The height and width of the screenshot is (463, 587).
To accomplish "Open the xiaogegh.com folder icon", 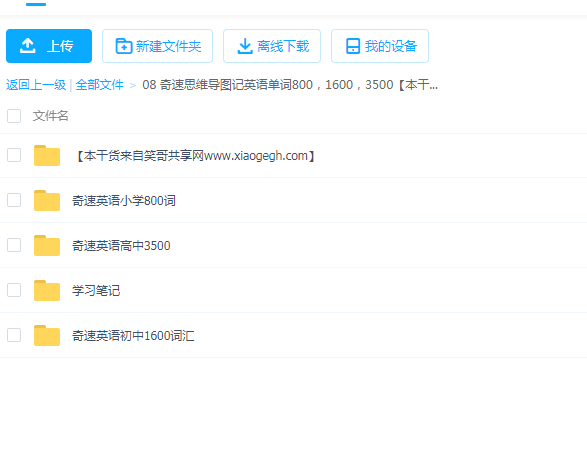I will pyautogui.click(x=47, y=155).
